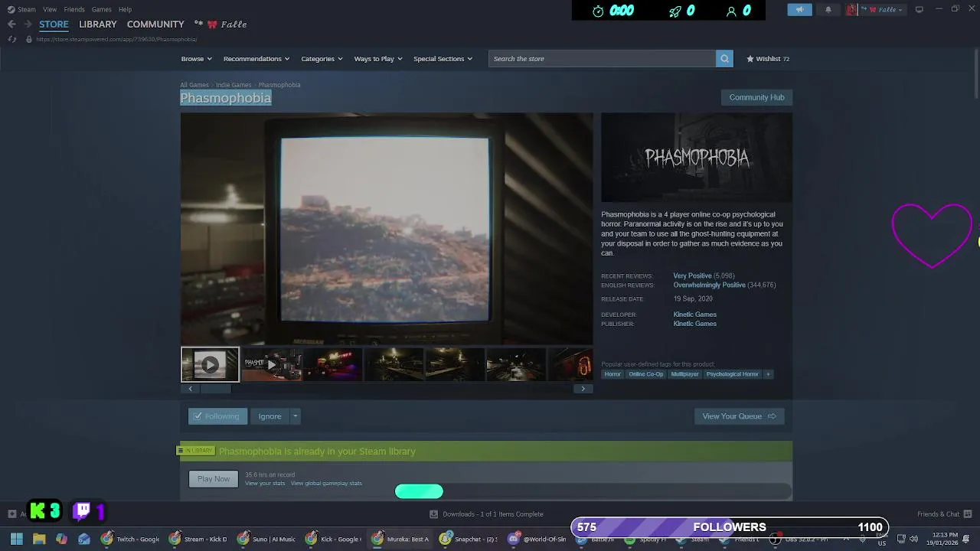The height and width of the screenshot is (551, 980).
Task: Enter Big Picture mode via the monitor icon
Action: click(919, 9)
